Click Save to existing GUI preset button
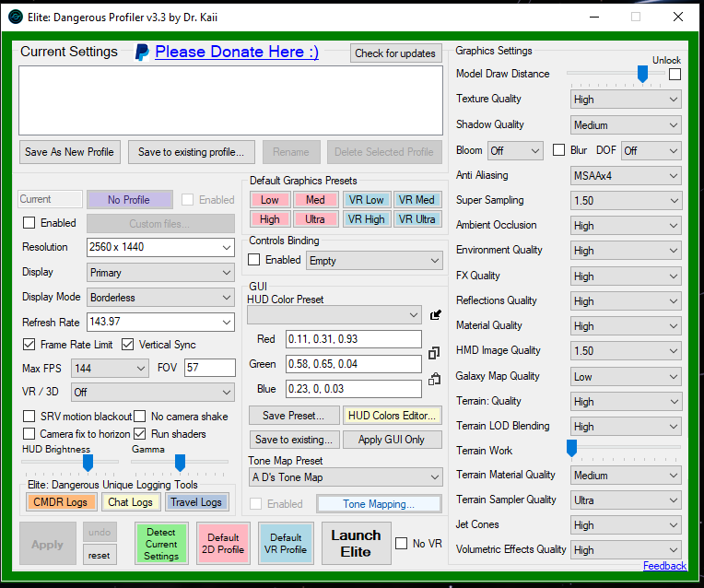This screenshot has height=588, width=704. point(294,440)
